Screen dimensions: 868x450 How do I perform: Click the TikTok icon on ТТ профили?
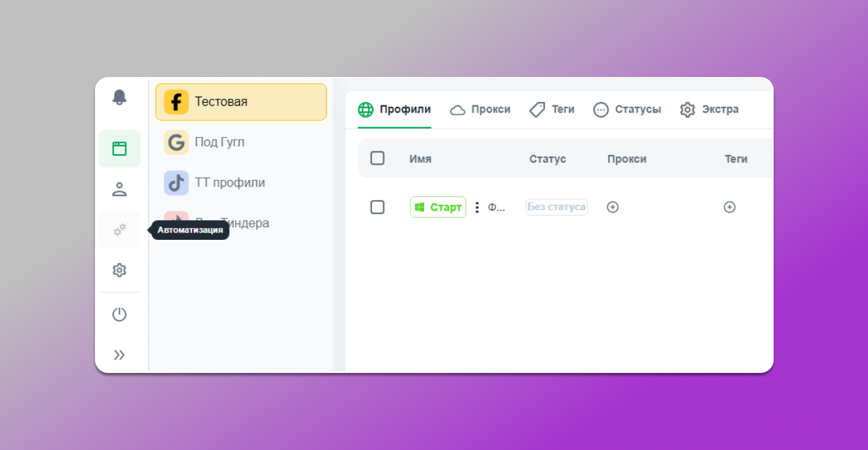tap(175, 183)
